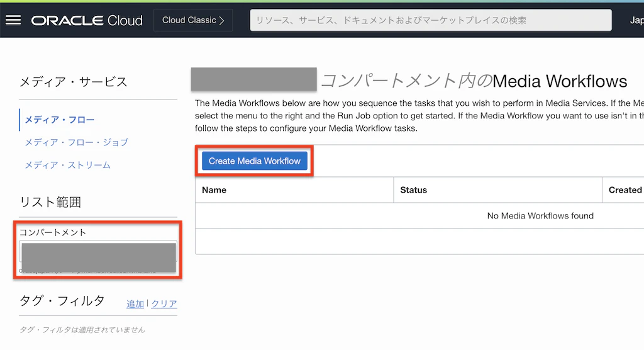644x350 pixels.
Task: Click the クリア tag filter link
Action: coord(164,304)
